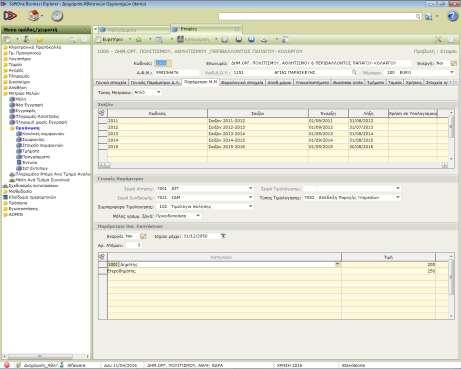
Task: Click the categories grid vertical scrollbar
Action: coord(451,287)
